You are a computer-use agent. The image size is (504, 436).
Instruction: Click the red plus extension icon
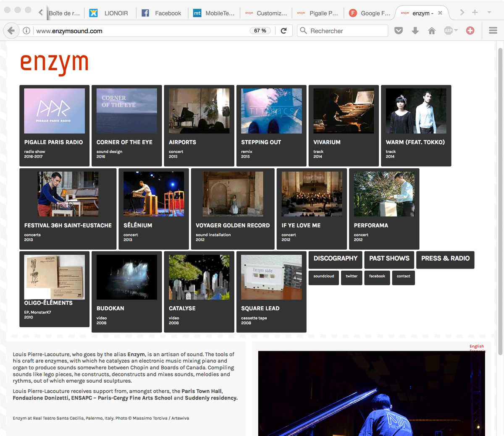[470, 31]
